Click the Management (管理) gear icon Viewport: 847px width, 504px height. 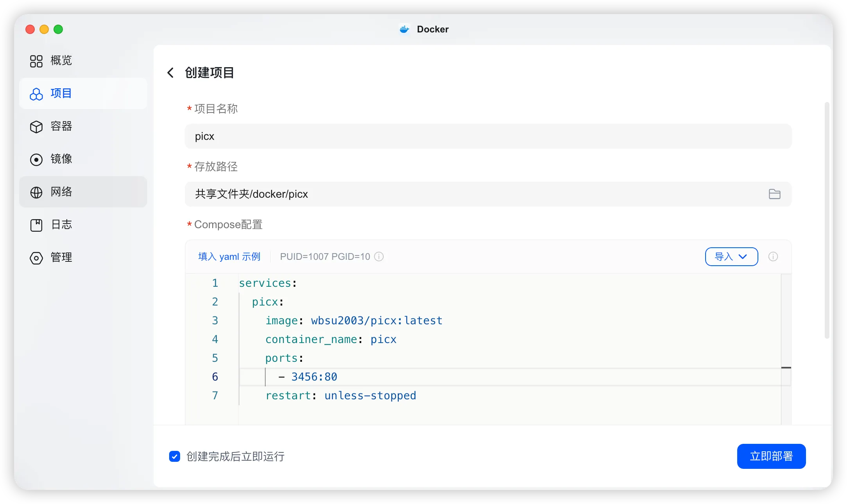coord(36,258)
